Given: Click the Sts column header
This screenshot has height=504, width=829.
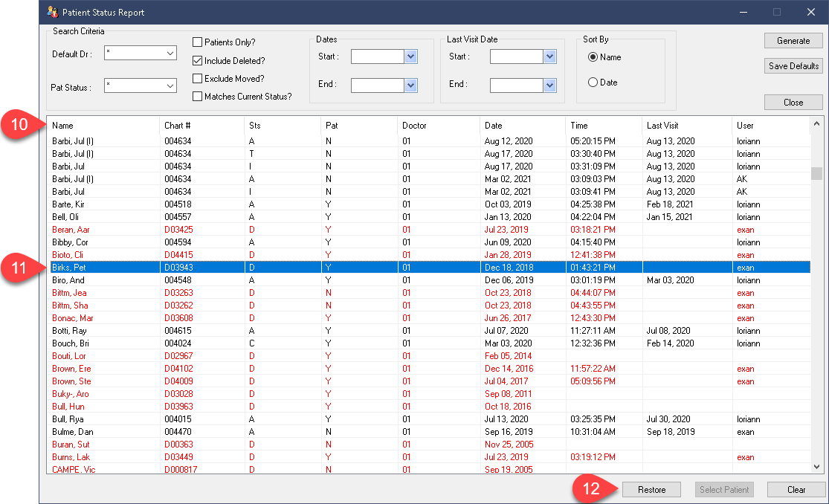Looking at the screenshot, I should click(283, 126).
